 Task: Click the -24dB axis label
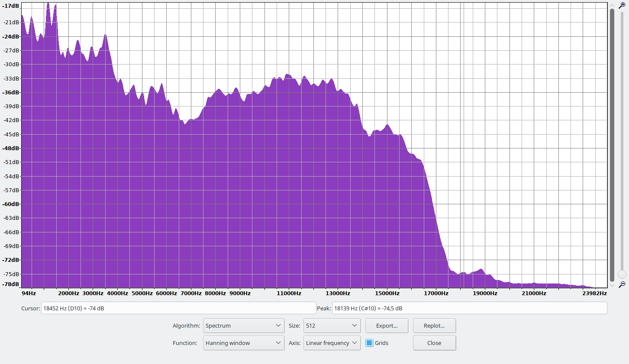click(11, 36)
